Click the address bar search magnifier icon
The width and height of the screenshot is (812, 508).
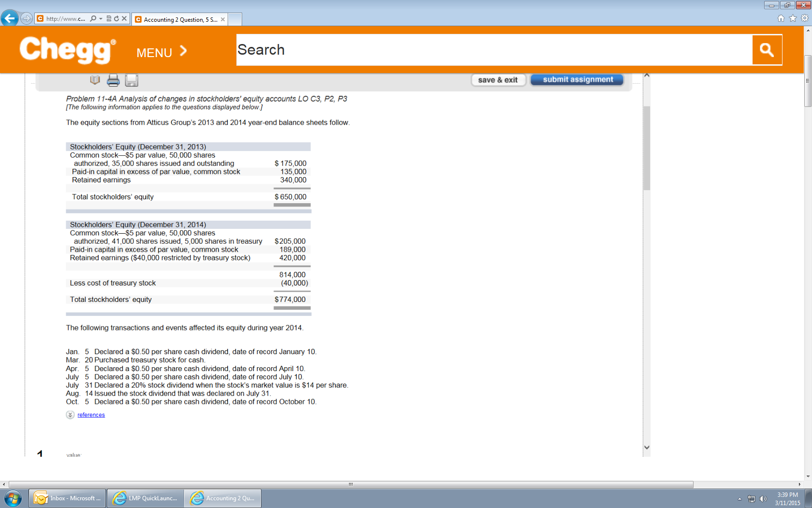coord(93,19)
